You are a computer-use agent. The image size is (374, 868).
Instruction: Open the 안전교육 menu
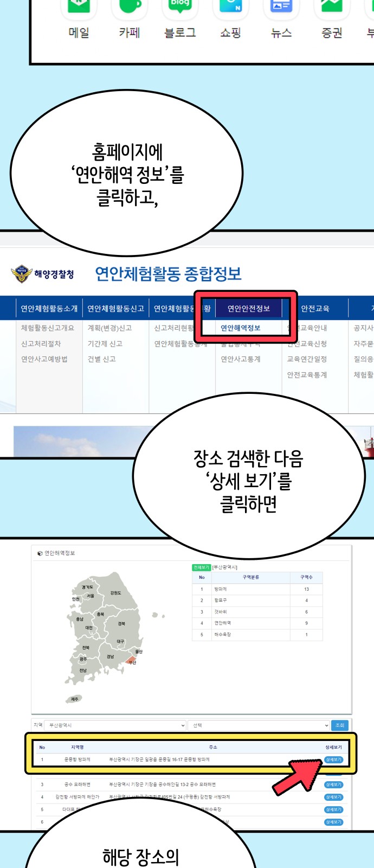pos(315,308)
